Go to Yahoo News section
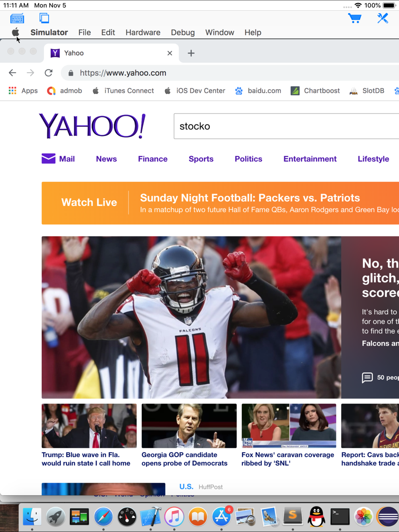 click(x=106, y=159)
